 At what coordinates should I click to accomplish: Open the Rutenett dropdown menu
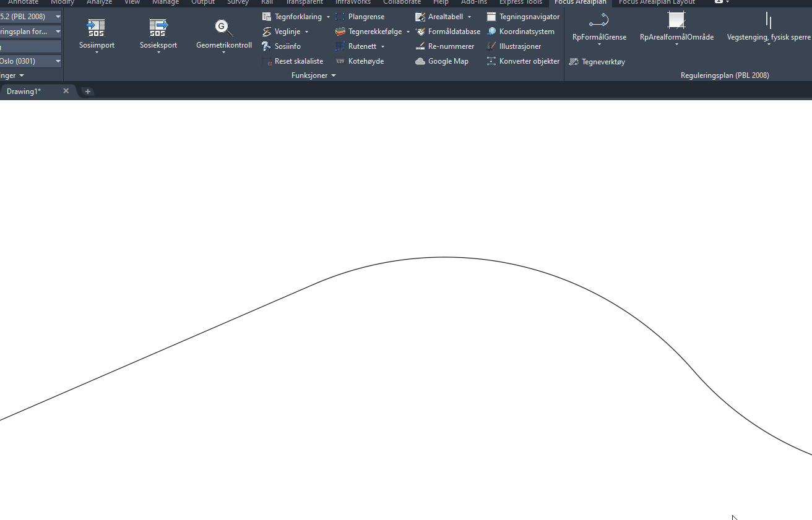click(x=382, y=46)
